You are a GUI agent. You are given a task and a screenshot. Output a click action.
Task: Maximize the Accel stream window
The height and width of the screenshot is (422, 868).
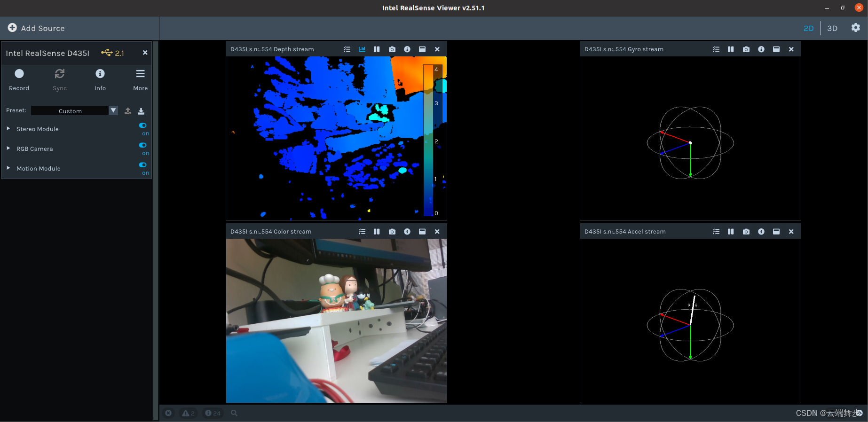(776, 232)
